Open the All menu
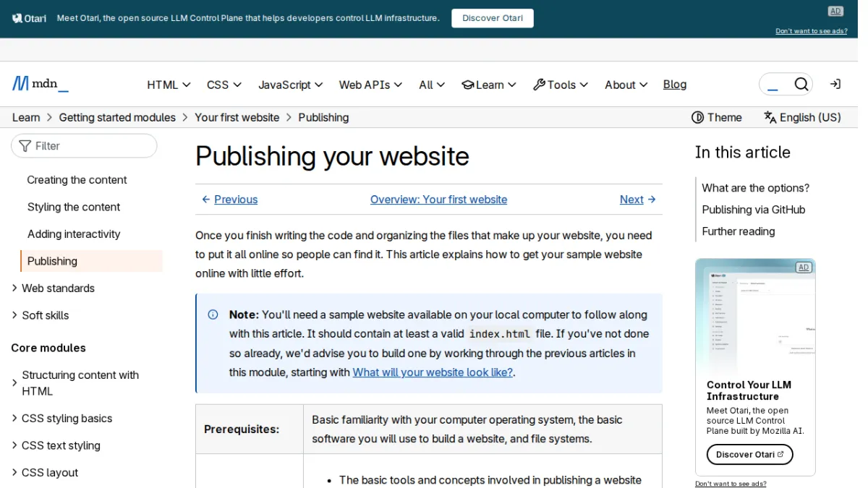The width and height of the screenshot is (868, 488). pyautogui.click(x=432, y=85)
